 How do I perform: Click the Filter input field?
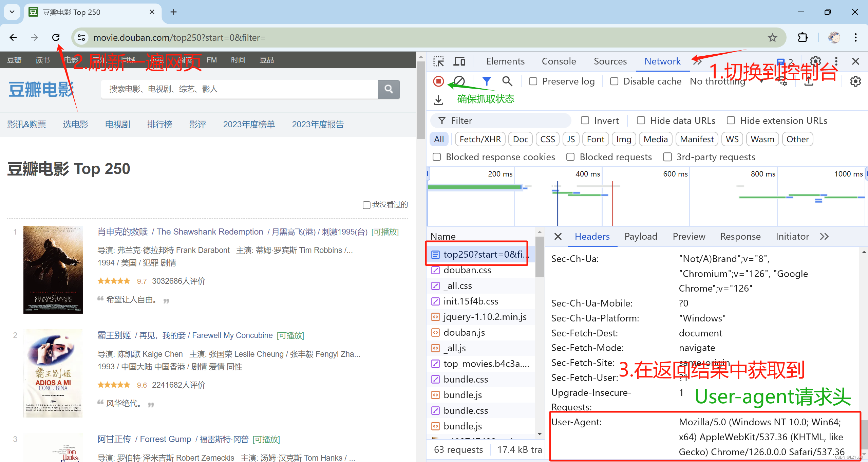tap(499, 121)
